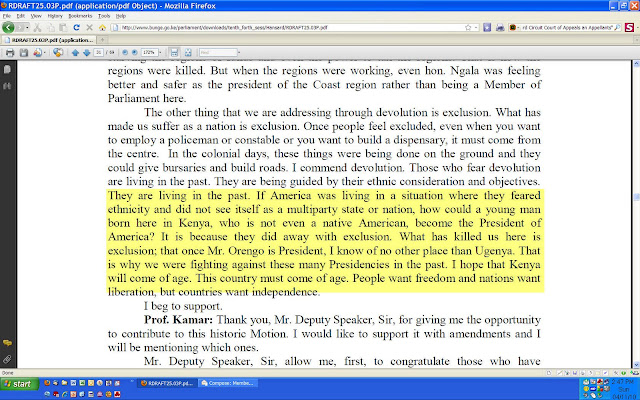
Task: Open the back/forward history dropdown arrow
Action: (x=27, y=27)
